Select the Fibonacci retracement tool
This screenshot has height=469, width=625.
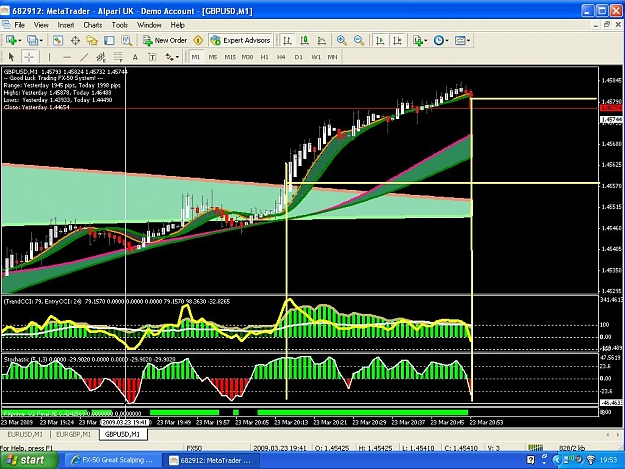(118, 57)
